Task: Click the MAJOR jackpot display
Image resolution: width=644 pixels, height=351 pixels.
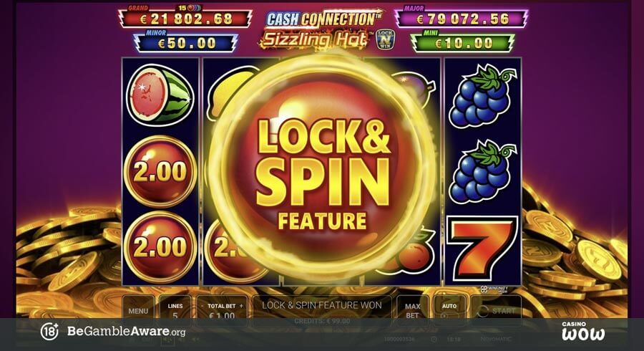Action: [x=462, y=18]
